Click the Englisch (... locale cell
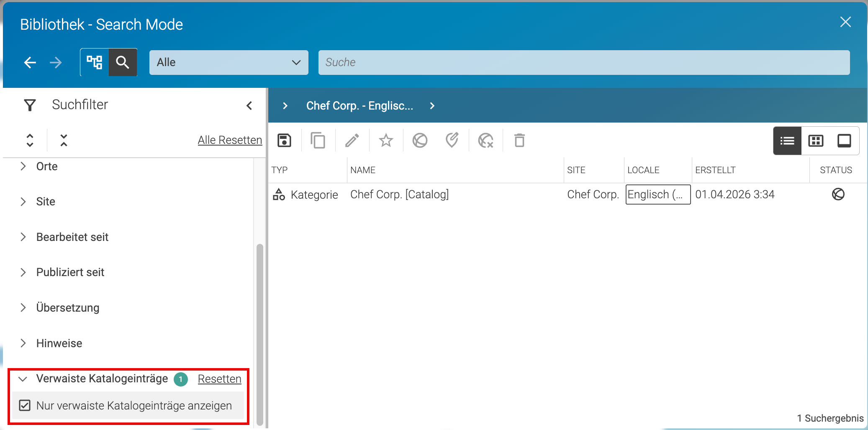This screenshot has height=430, width=868. [x=658, y=195]
